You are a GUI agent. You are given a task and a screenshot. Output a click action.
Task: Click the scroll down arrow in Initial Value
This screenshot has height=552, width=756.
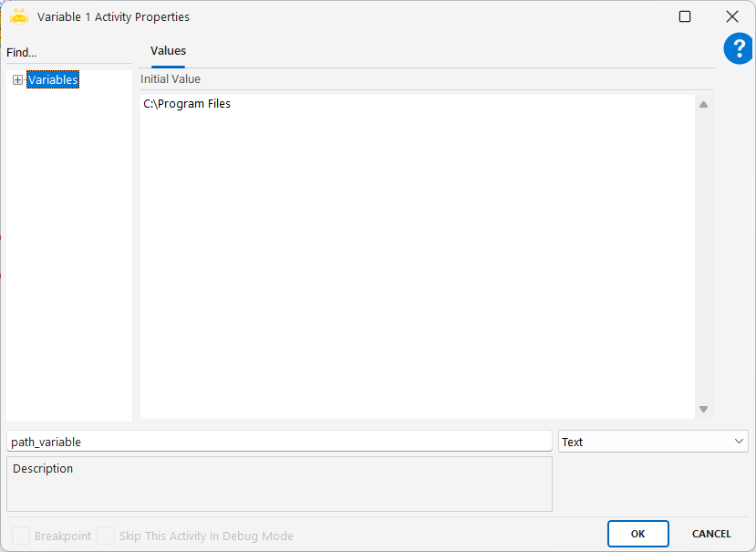703,410
